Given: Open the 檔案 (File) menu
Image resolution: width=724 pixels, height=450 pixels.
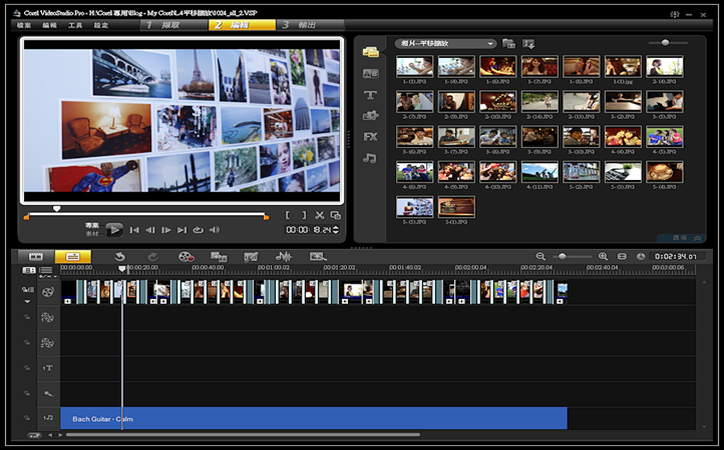Looking at the screenshot, I should (x=24, y=25).
